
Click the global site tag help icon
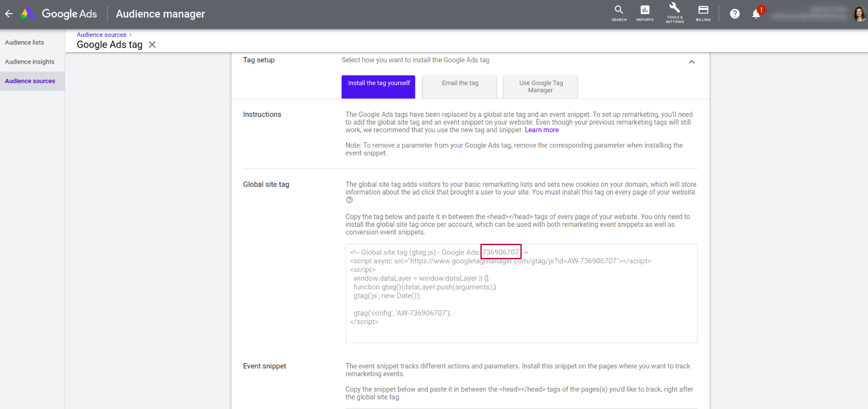click(x=349, y=200)
